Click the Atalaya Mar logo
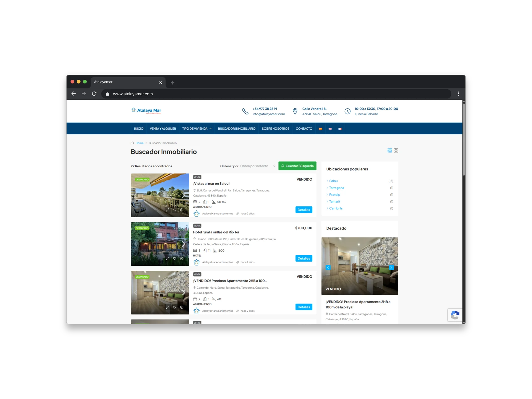532x399 pixels. click(146, 111)
